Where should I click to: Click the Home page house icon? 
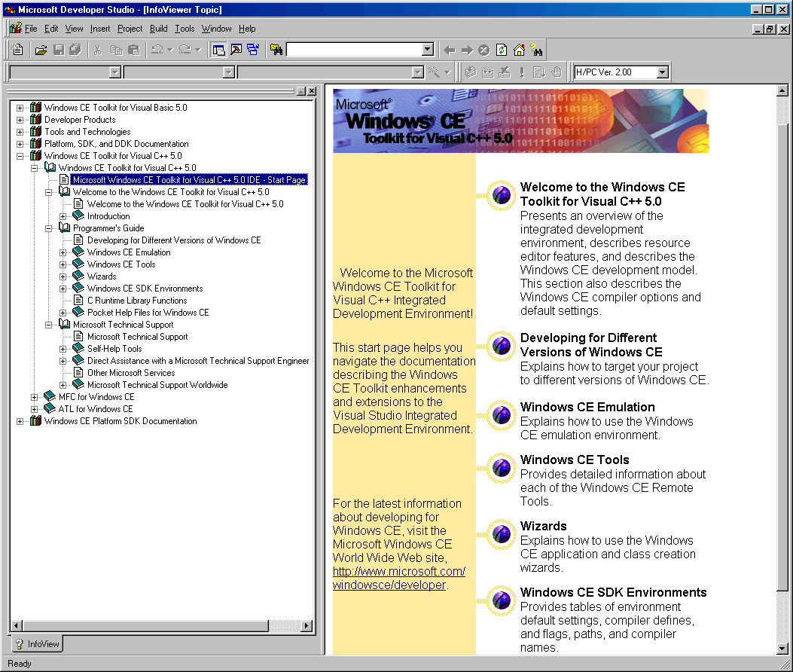click(519, 50)
